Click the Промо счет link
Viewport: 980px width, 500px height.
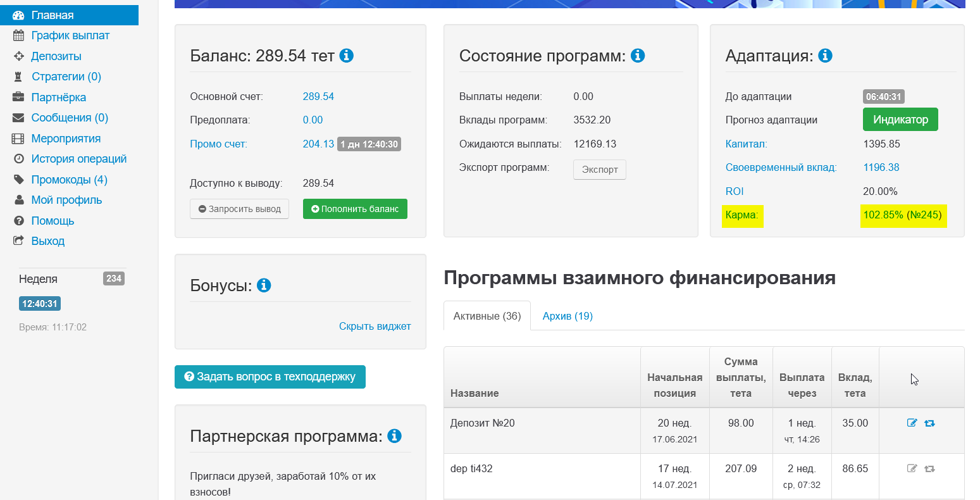(x=218, y=144)
